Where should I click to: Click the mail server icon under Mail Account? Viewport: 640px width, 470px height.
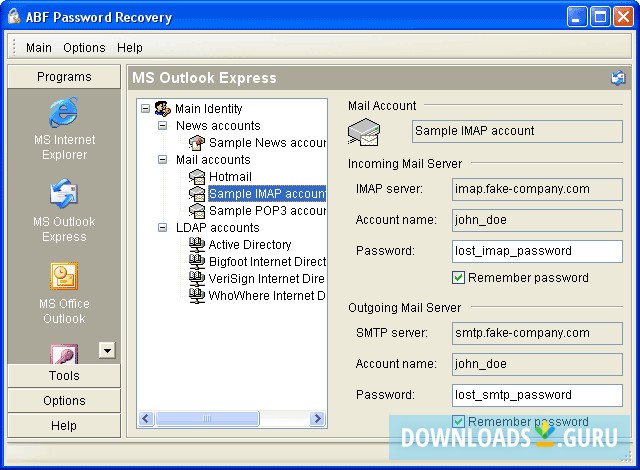coord(364,132)
